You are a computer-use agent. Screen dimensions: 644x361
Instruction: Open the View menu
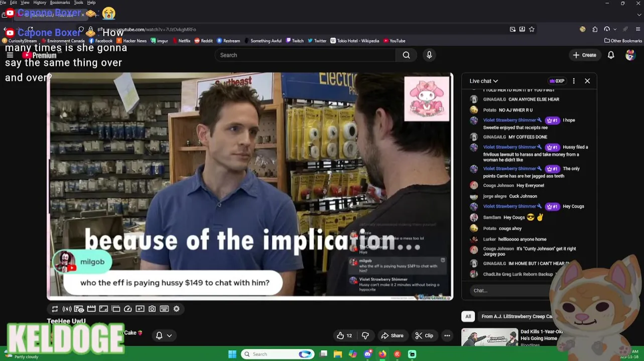coord(25,3)
